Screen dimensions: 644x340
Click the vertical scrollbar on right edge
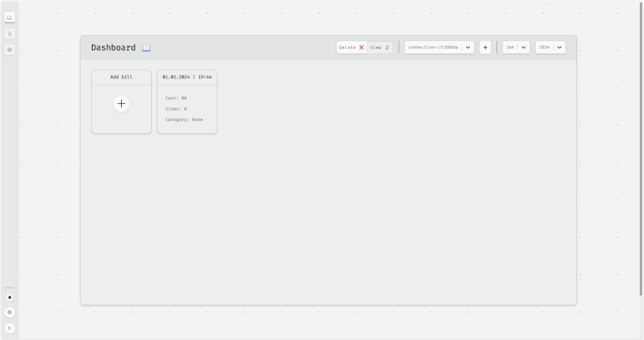[x=641, y=148]
